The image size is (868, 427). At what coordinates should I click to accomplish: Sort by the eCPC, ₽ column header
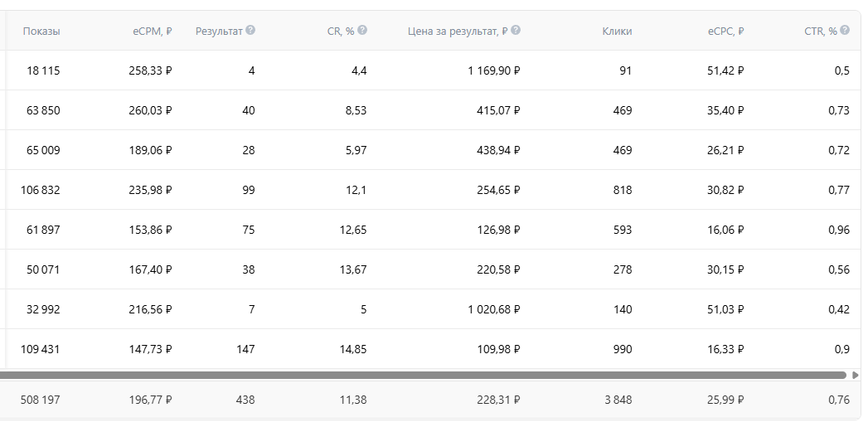[725, 32]
